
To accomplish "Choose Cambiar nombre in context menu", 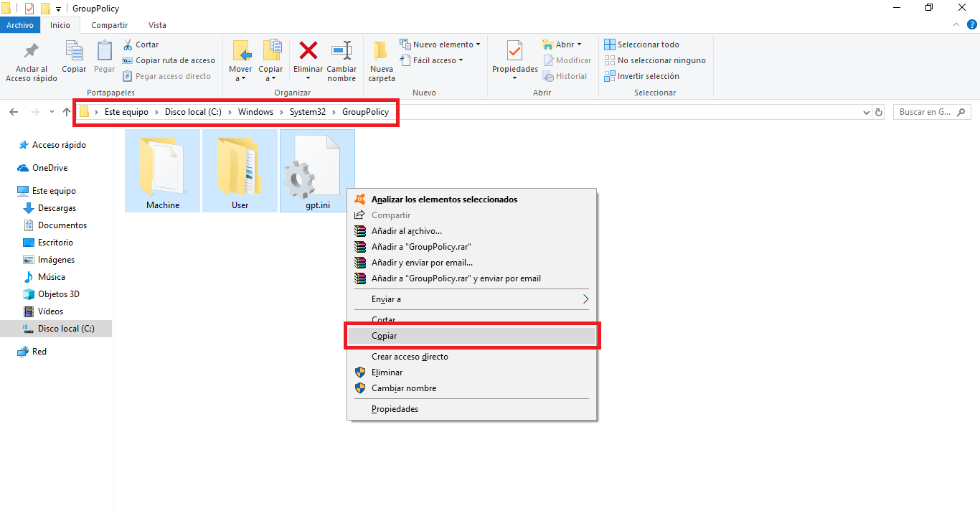I will point(472,388).
